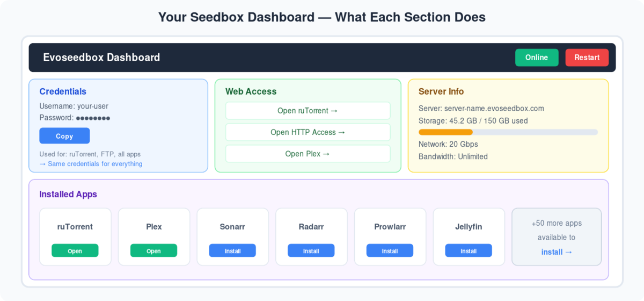Screen dimensions: 644x301
Task: Copy credentials with the Copy button
Action: pos(64,136)
